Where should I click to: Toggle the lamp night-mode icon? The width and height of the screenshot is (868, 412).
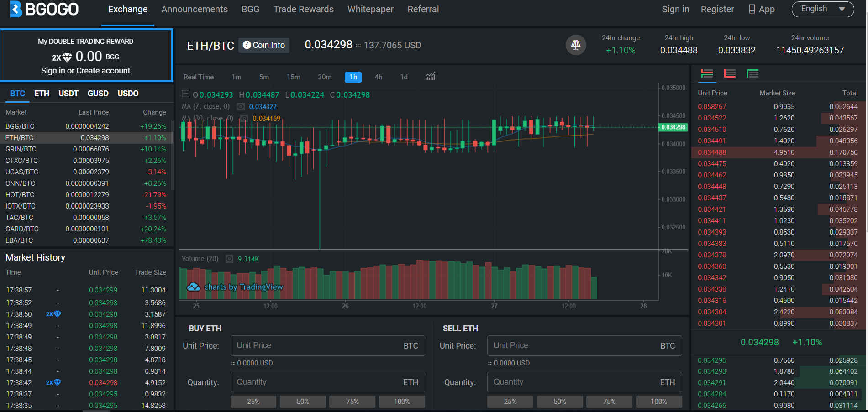point(576,45)
